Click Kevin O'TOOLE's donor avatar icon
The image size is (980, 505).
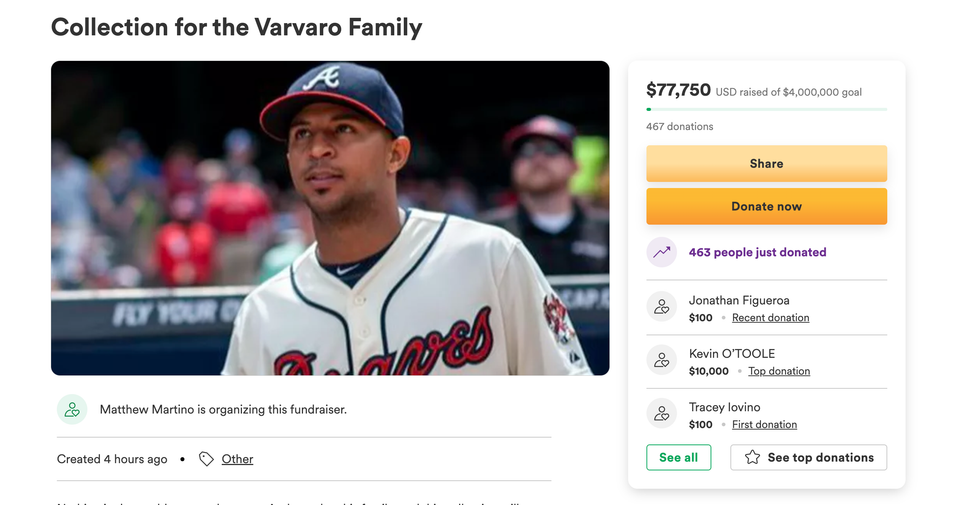pos(662,361)
